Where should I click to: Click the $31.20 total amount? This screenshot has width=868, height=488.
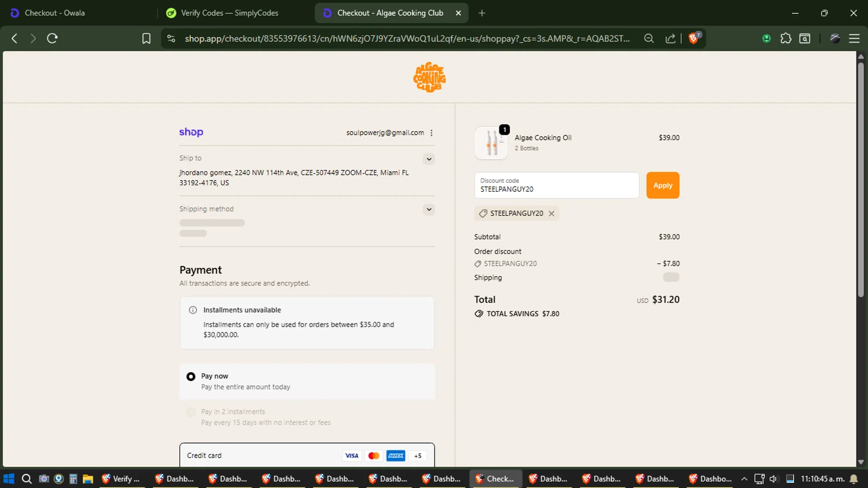point(665,300)
